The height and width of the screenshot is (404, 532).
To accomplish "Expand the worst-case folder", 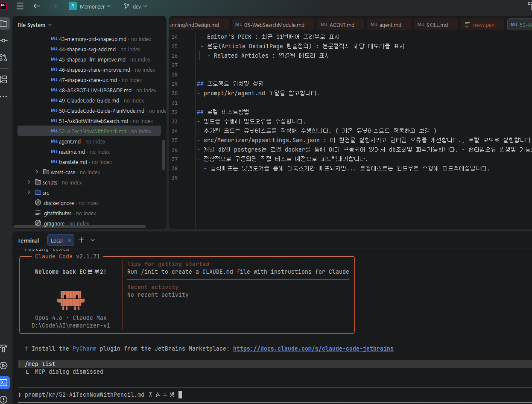I will click(x=38, y=172).
